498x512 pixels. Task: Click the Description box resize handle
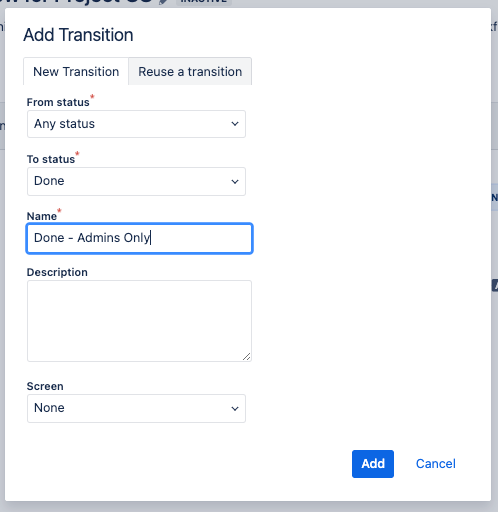click(246, 357)
